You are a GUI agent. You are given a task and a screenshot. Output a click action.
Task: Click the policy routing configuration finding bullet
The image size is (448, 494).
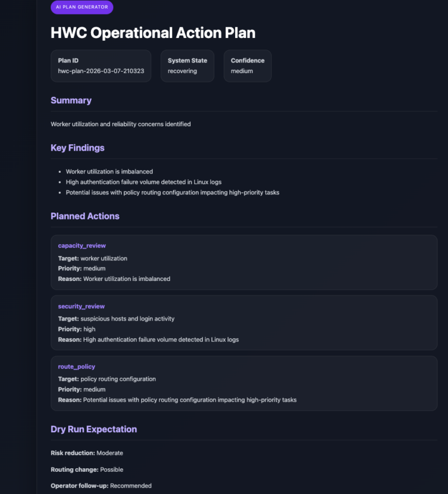[172, 193]
